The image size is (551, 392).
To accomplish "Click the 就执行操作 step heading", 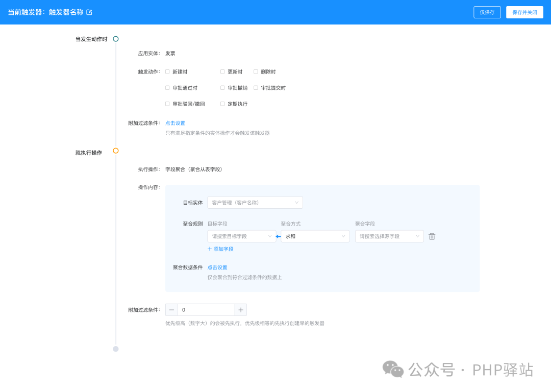I will point(89,153).
